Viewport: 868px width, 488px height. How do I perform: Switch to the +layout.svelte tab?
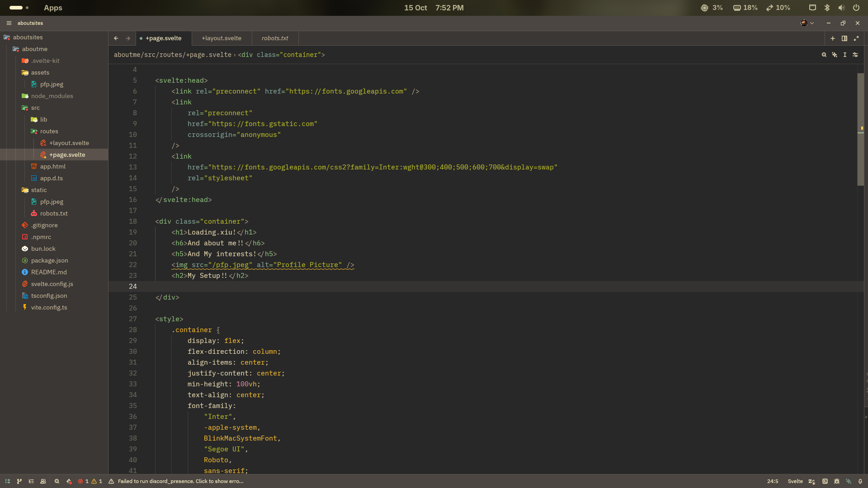point(221,38)
